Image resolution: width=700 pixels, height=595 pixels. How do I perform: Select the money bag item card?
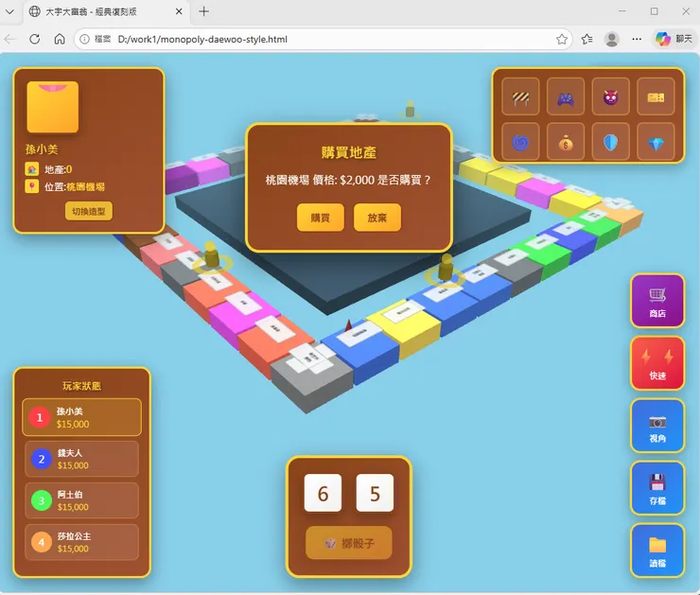click(x=566, y=142)
